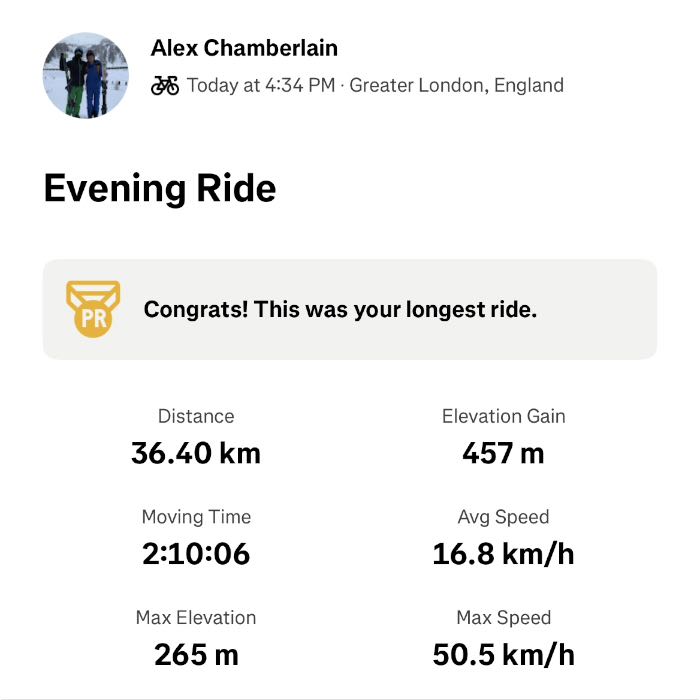Click the Avg Speed stat label
The width and height of the screenshot is (700, 700).
point(503,517)
